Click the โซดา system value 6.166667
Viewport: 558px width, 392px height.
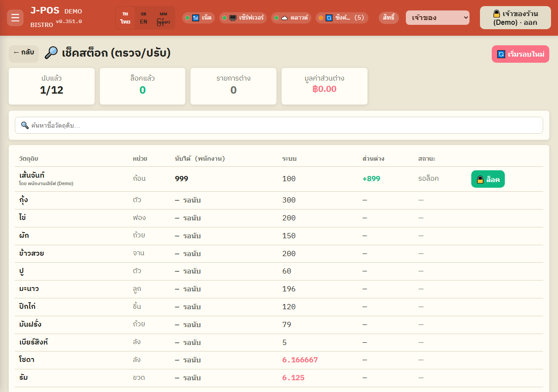(300, 360)
